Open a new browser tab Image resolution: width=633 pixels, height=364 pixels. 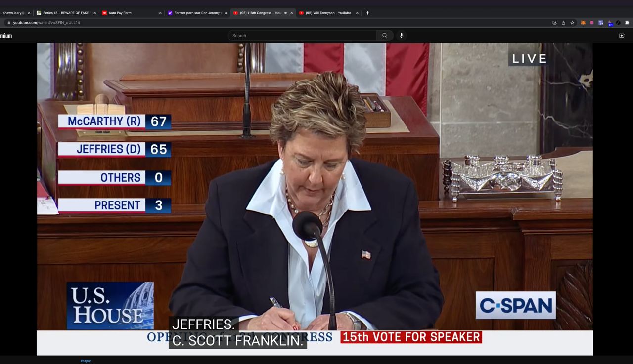click(367, 13)
